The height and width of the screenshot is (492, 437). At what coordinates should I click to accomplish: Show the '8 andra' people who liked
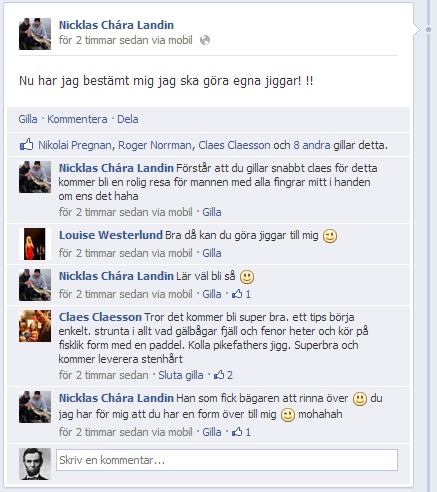point(312,145)
